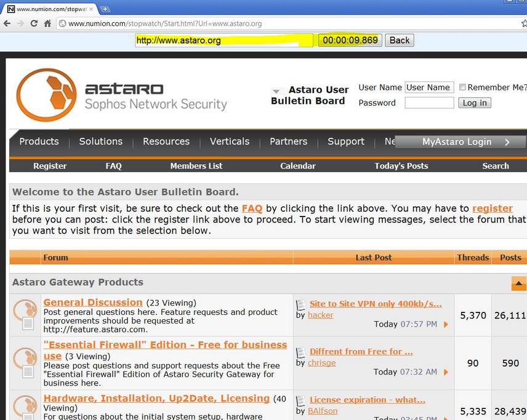Focus the Password input field
Viewport: 527px width, 420px height.
[429, 103]
